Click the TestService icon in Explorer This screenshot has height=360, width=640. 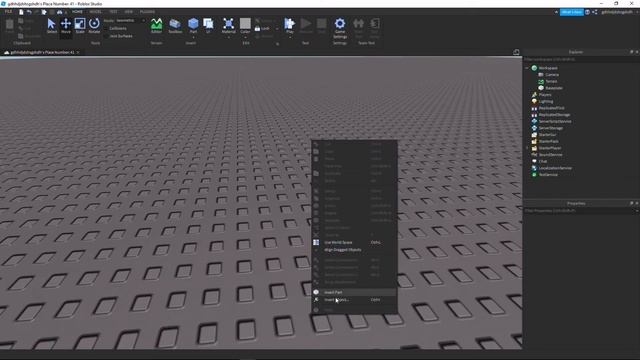534,175
